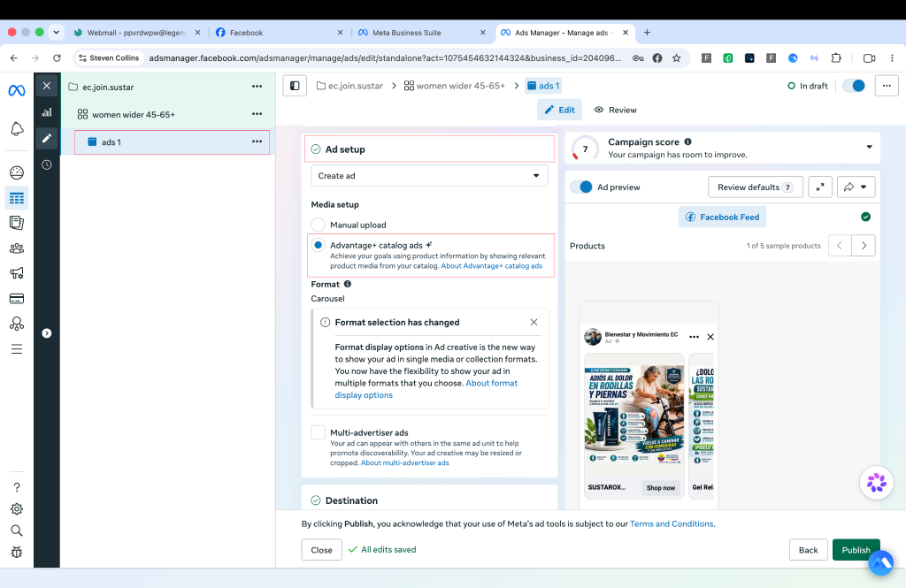Open Create ad dropdown
This screenshot has width=906, height=588.
(x=429, y=176)
